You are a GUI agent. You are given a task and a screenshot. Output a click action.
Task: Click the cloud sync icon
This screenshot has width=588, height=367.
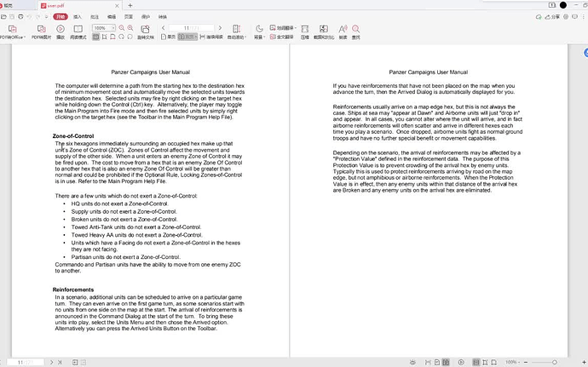coord(539,17)
